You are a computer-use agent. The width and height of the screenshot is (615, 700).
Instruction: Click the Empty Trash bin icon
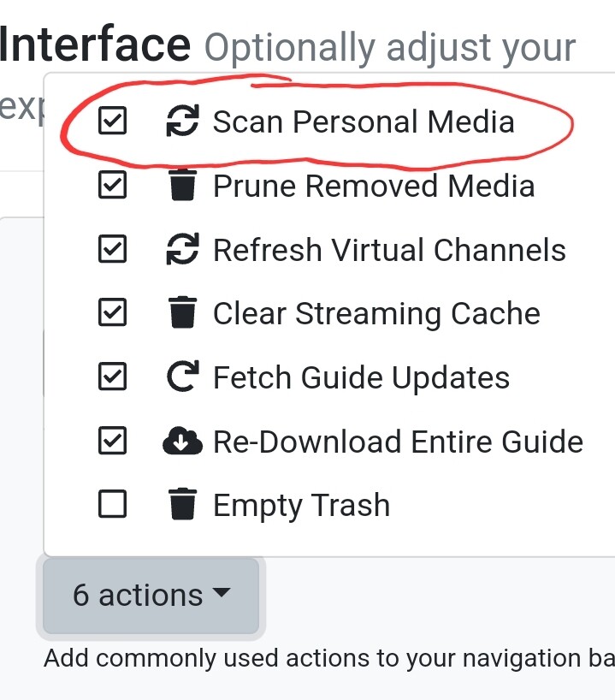click(x=181, y=506)
